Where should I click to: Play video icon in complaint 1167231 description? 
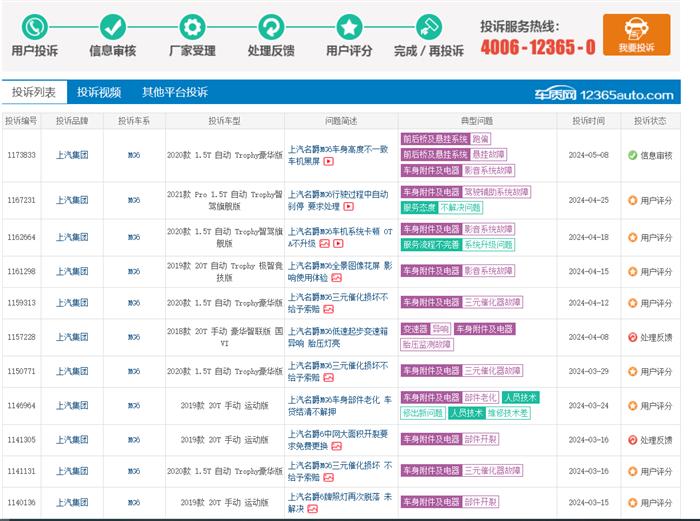(349, 206)
